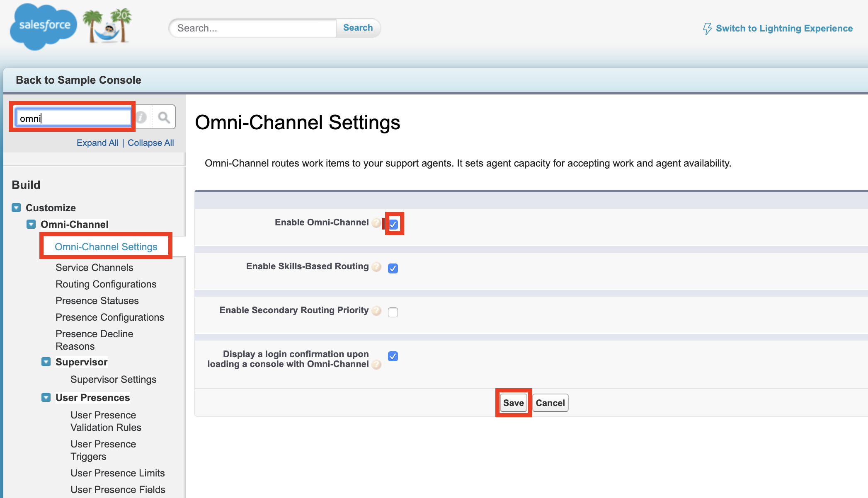Click the lightning bolt icon

click(707, 29)
